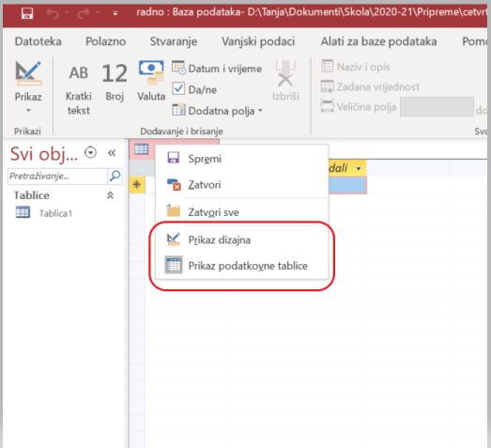The height and width of the screenshot is (448, 491).
Task: Collapse the Tablice group
Action: 110,195
